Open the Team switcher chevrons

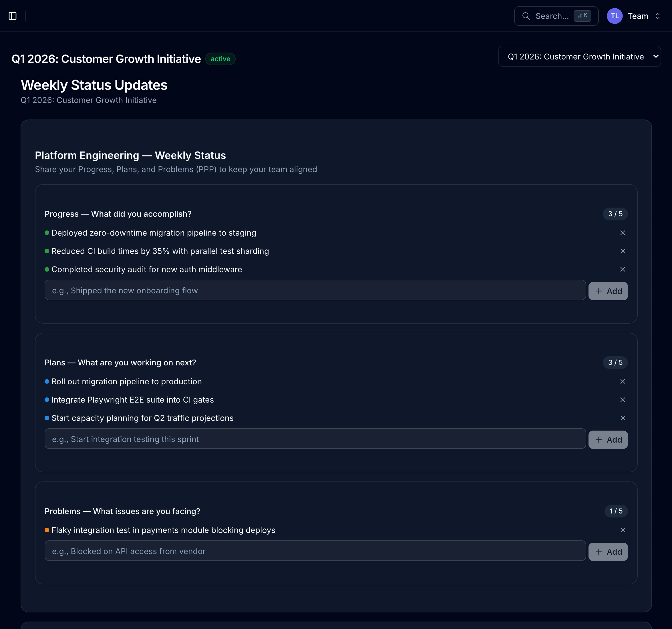tap(657, 16)
